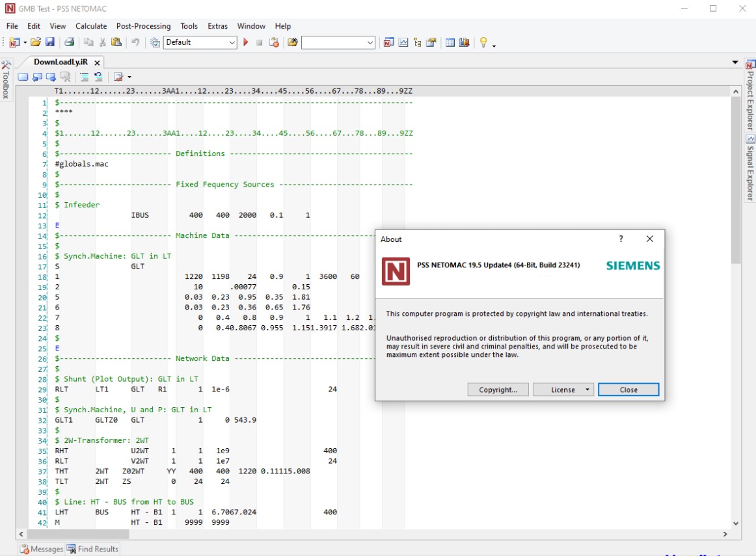Click the NETOMAC window icon in toolbar

click(388, 42)
